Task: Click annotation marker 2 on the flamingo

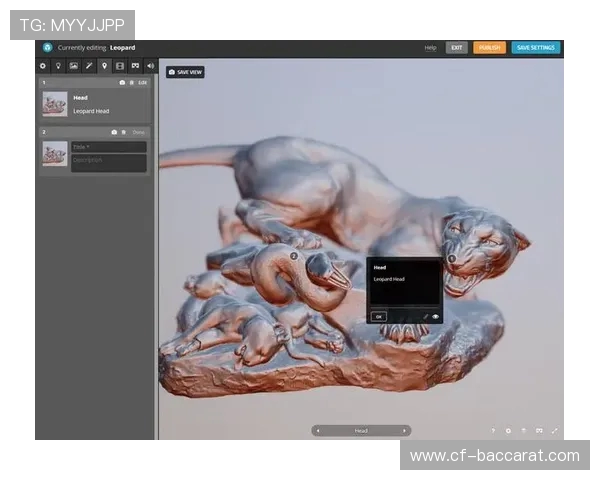Action: [x=294, y=256]
